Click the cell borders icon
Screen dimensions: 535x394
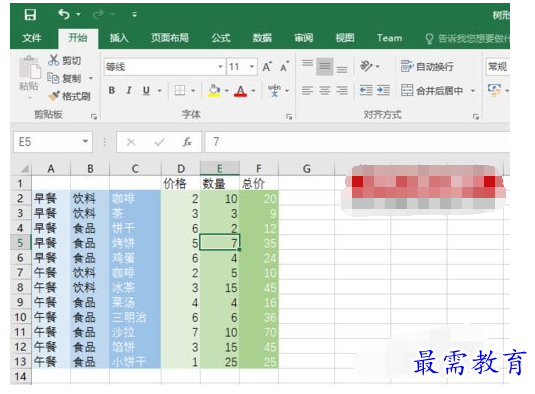coord(180,90)
